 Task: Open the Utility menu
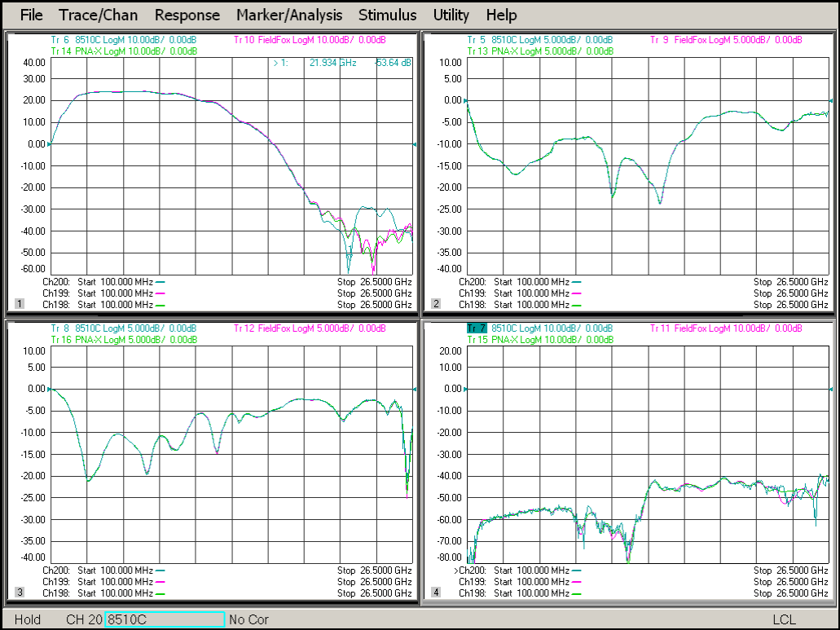451,15
